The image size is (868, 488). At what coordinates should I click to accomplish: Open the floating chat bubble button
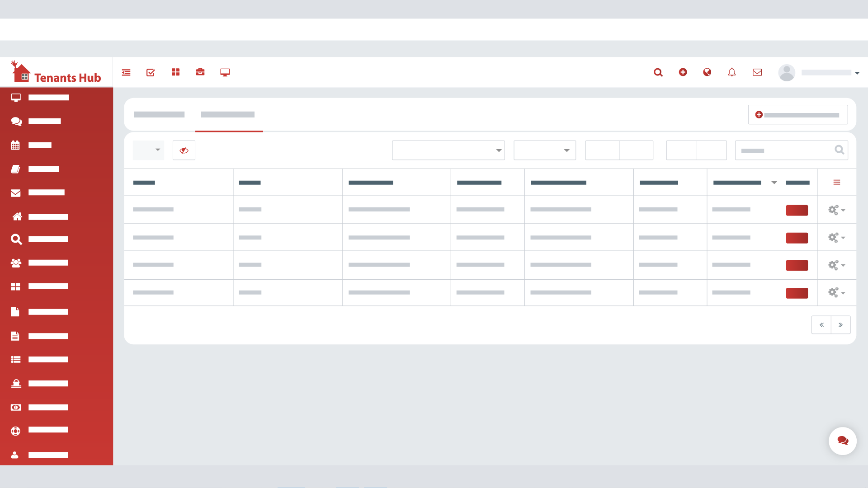click(x=842, y=441)
